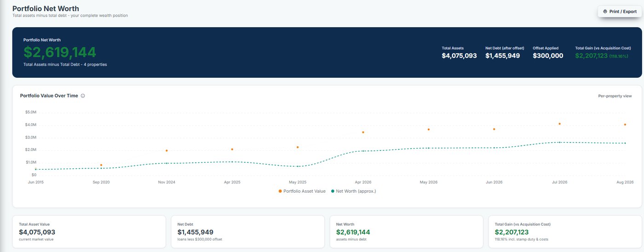Screen dimensions: 644x252
Task: Switch to Per-property view
Action: tap(615, 96)
